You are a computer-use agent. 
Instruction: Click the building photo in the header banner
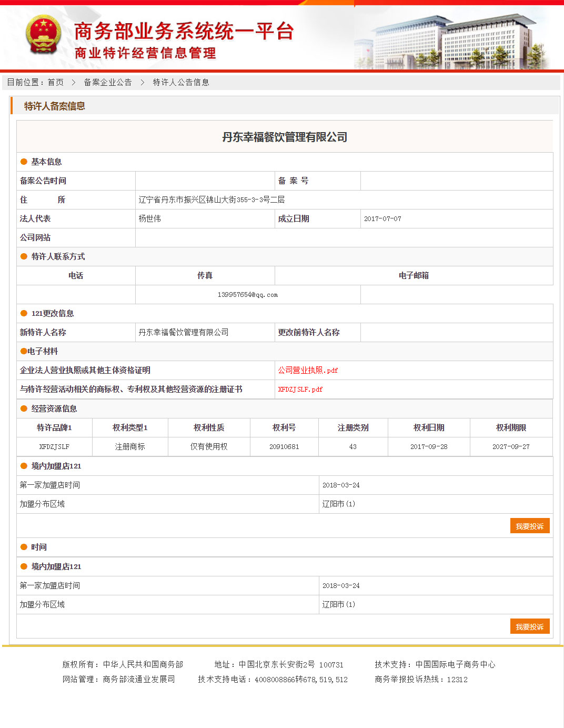pos(452,41)
